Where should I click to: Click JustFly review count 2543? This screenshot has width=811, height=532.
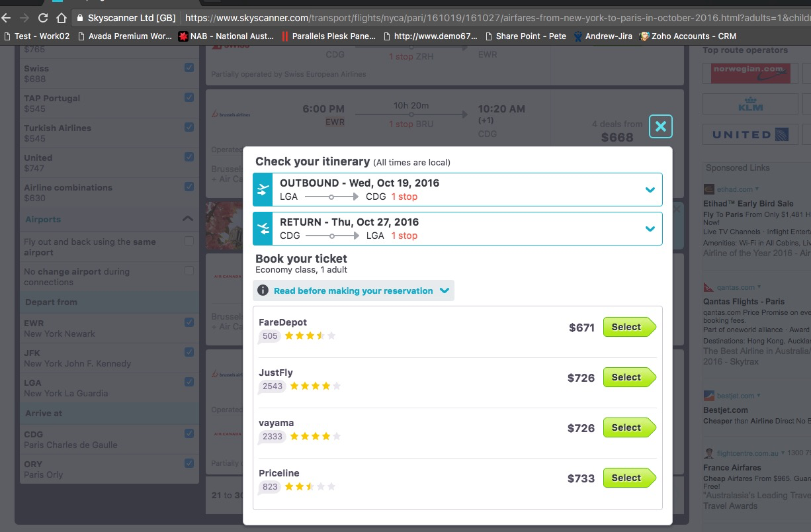273,386
